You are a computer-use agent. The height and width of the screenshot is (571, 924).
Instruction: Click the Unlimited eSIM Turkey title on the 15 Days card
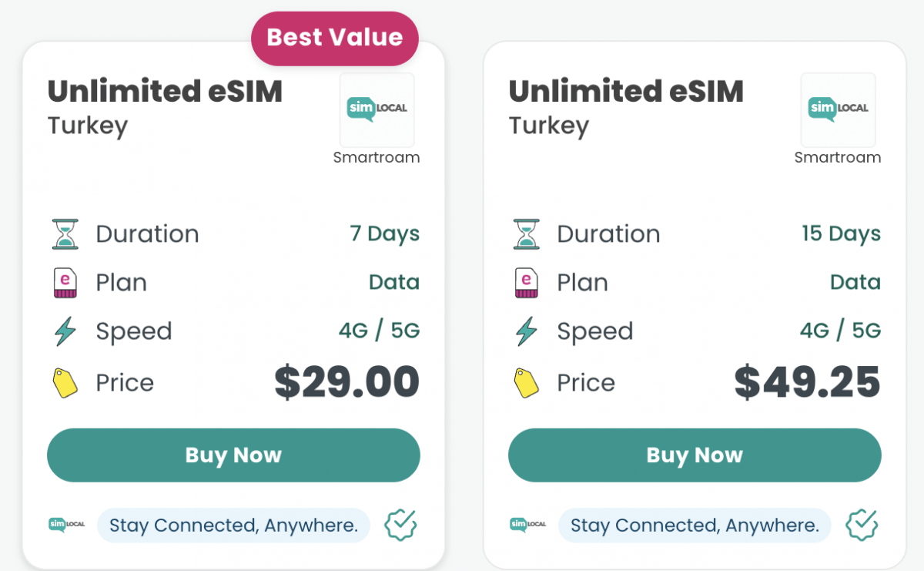click(626, 107)
